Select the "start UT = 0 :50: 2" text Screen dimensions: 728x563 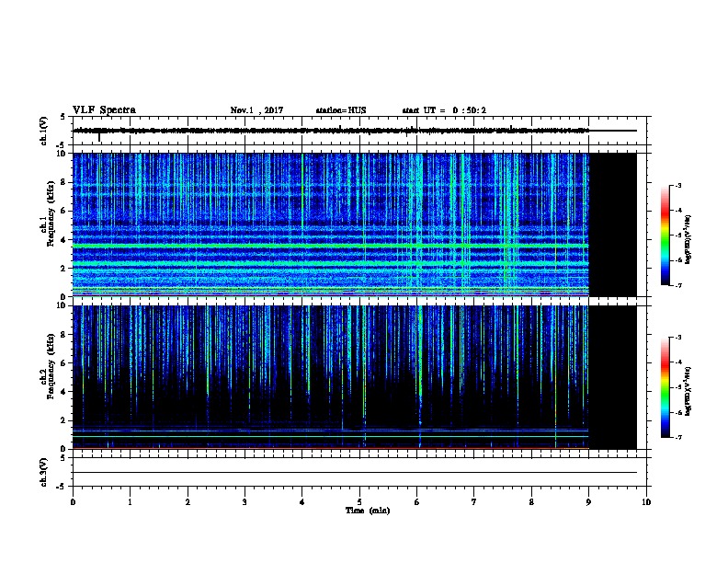444,110
